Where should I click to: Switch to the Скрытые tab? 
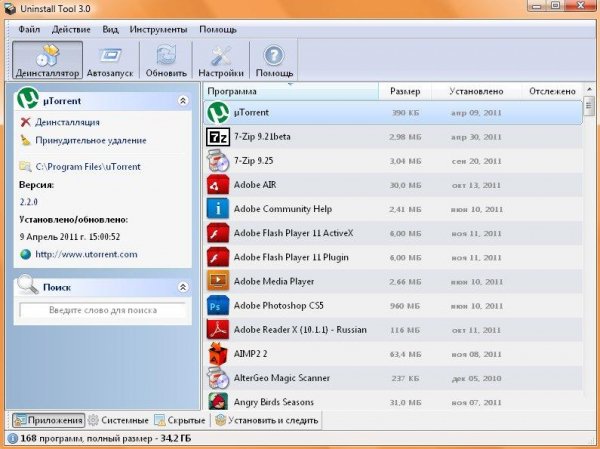tap(180, 420)
